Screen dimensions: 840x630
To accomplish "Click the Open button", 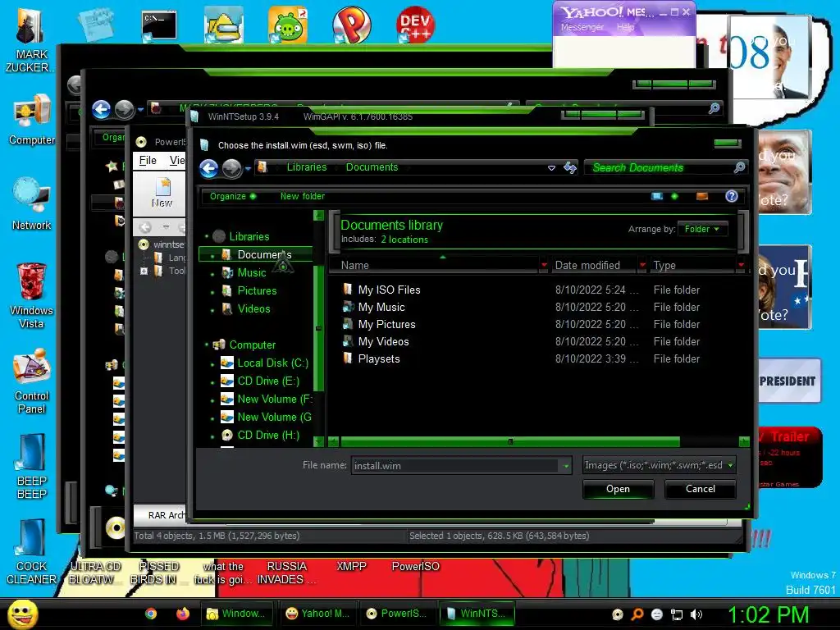I will click(x=619, y=489).
